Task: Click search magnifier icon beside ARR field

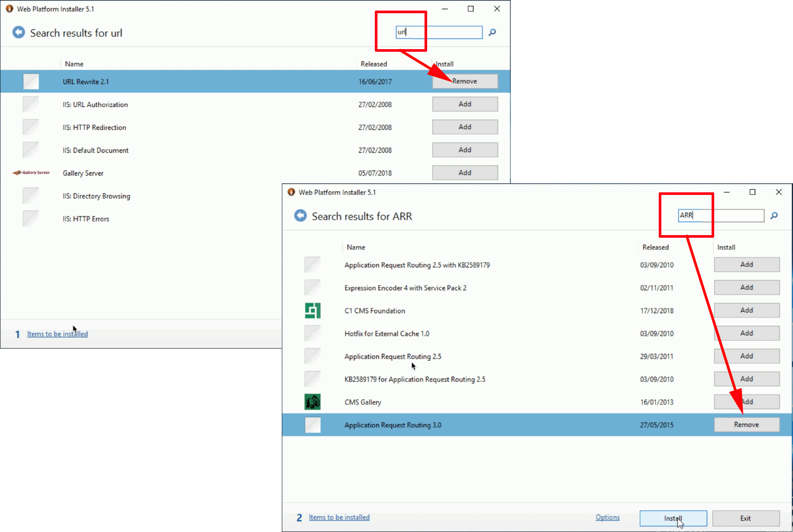Action: click(x=774, y=216)
